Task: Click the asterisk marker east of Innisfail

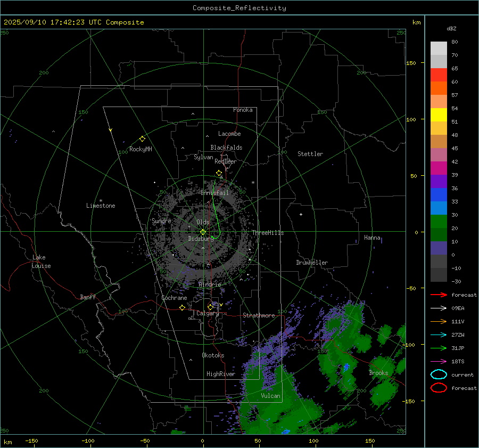Action: tap(253, 183)
